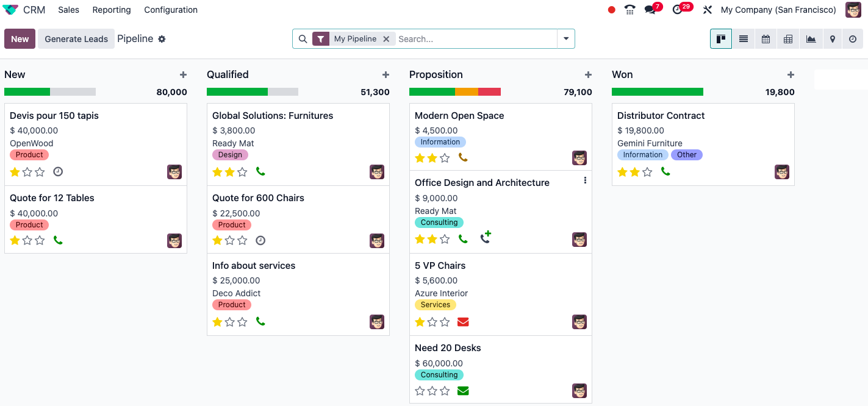The width and height of the screenshot is (868, 406).
Task: Switch to Kanban view
Action: pyautogui.click(x=721, y=39)
